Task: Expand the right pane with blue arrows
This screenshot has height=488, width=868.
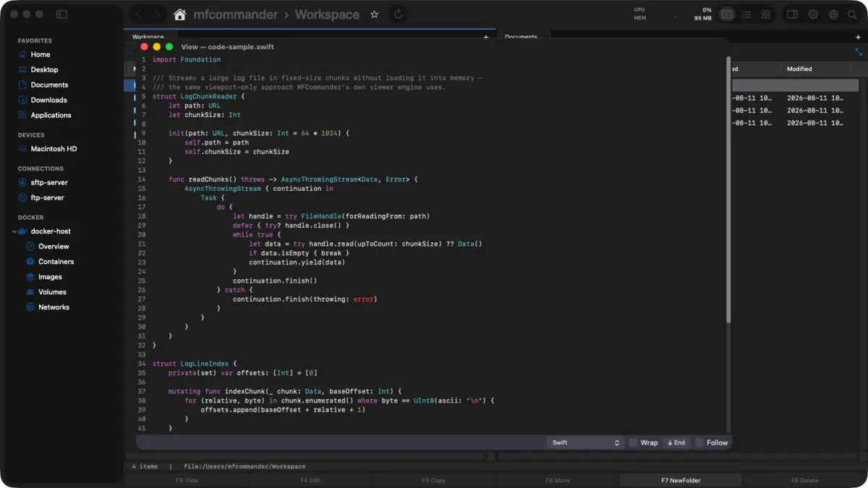Action: click(859, 52)
